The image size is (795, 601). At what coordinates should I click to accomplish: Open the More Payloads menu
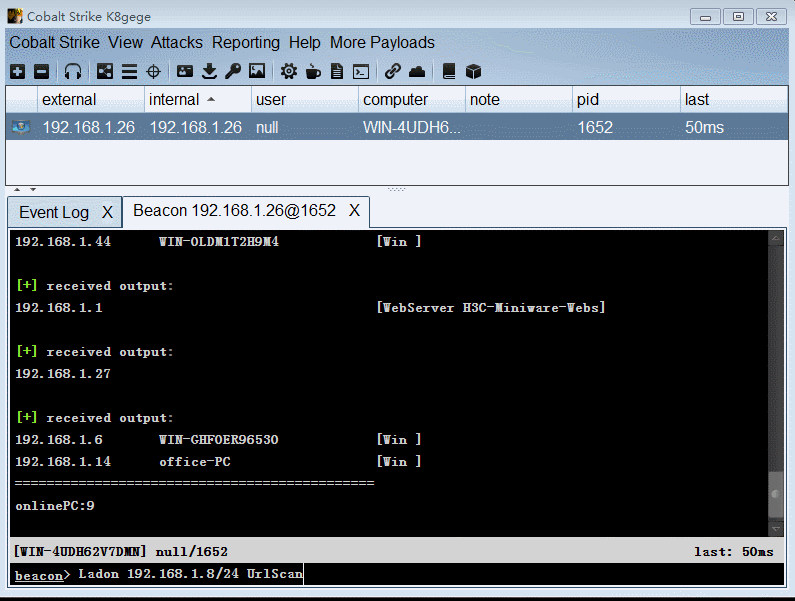pos(382,43)
